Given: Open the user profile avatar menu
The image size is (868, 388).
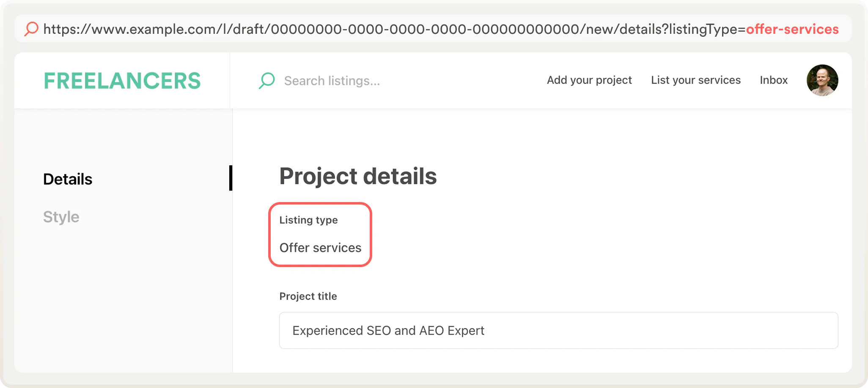Looking at the screenshot, I should [x=822, y=80].
